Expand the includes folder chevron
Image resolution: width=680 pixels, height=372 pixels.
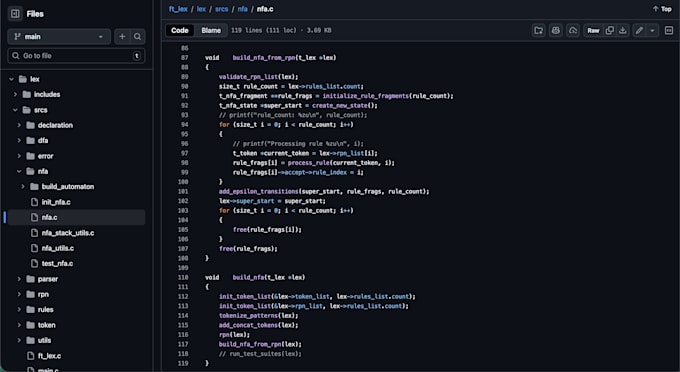[16, 95]
